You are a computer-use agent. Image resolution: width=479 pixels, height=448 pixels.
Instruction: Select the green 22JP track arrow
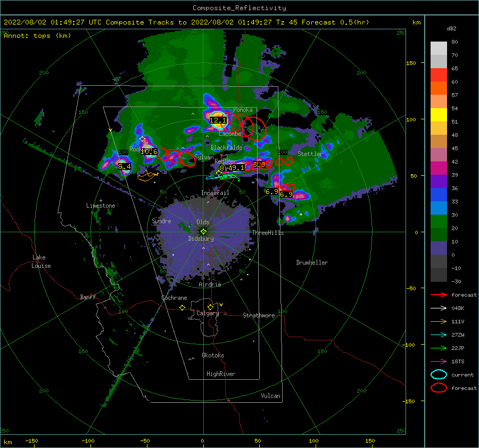[439, 348]
